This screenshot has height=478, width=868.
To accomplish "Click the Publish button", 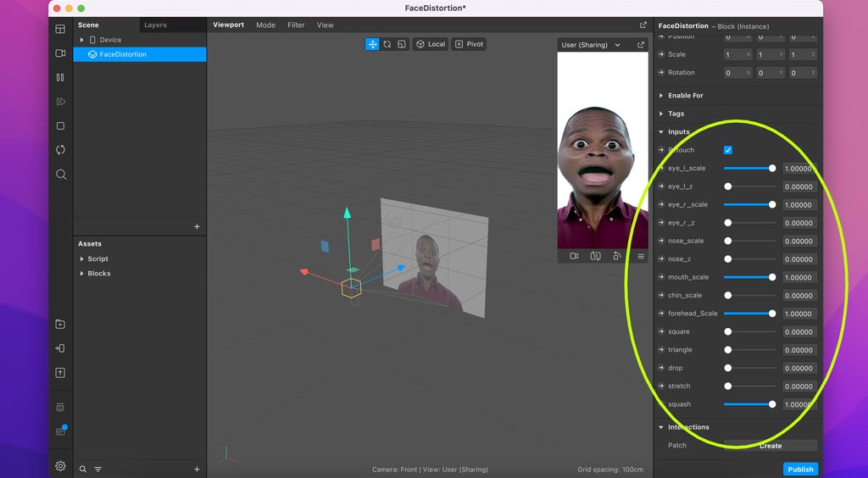I will click(x=800, y=470).
